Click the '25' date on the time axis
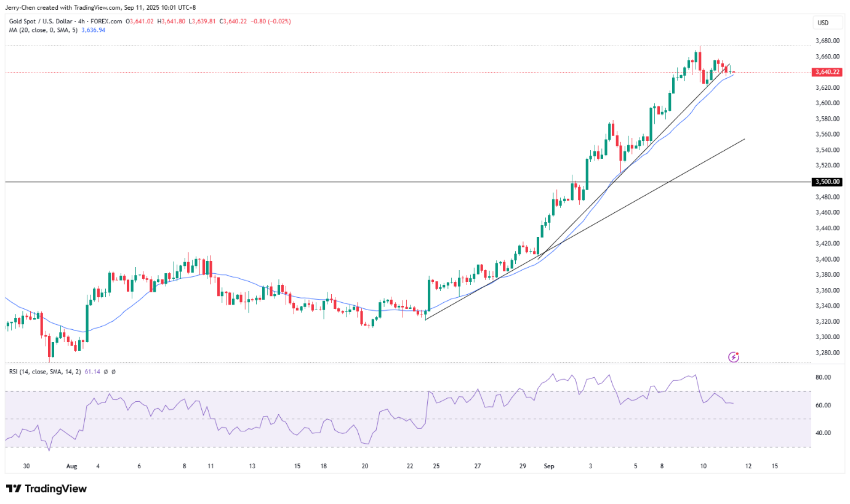 tap(436, 466)
